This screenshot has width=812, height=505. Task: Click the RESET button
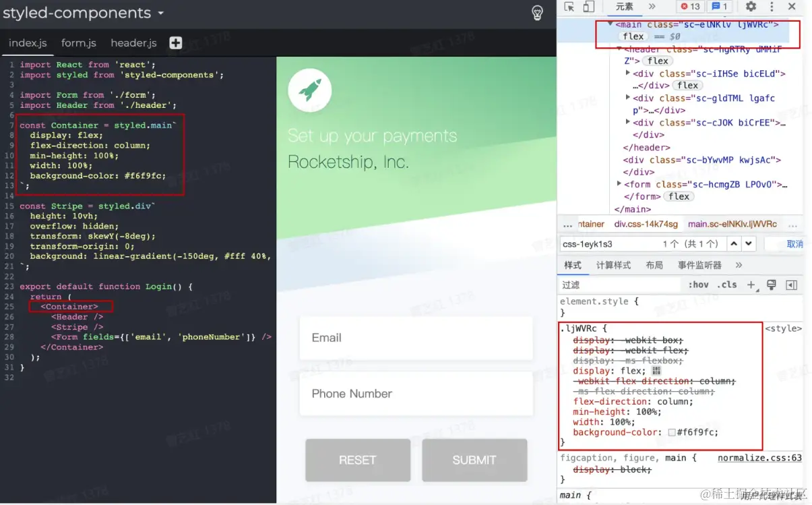(x=358, y=460)
